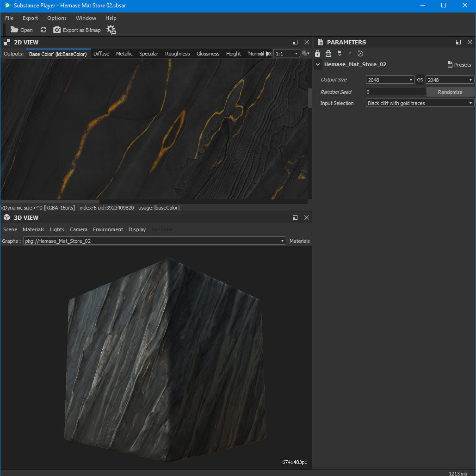Image resolution: width=476 pixels, height=476 pixels.
Task: Switch to the Height output tab
Action: 234,54
